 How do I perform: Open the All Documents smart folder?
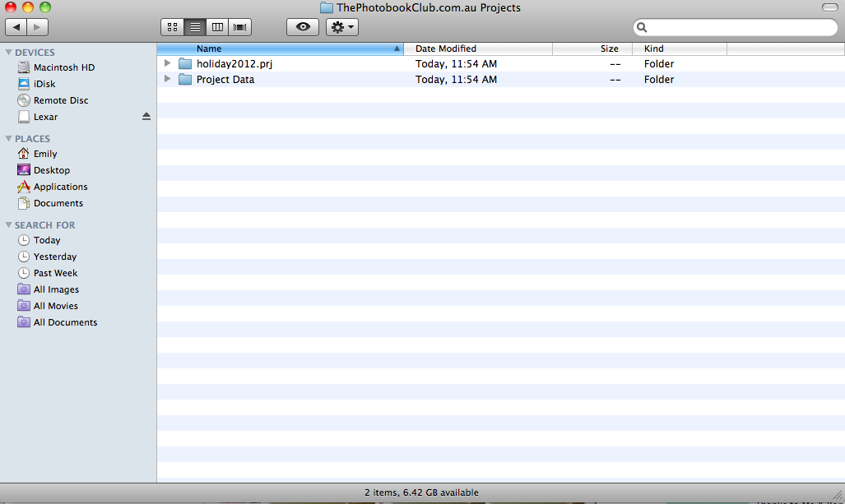click(x=57, y=322)
